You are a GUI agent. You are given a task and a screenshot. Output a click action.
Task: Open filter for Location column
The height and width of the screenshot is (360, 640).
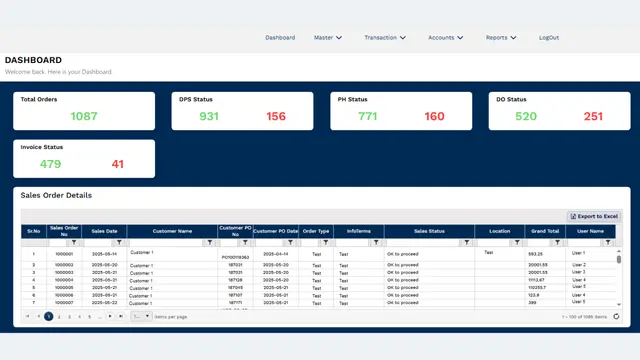pos(517,242)
